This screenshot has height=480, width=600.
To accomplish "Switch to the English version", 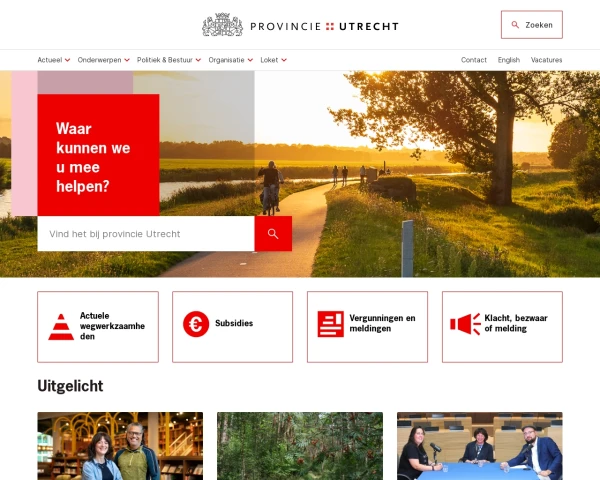I will (x=509, y=60).
